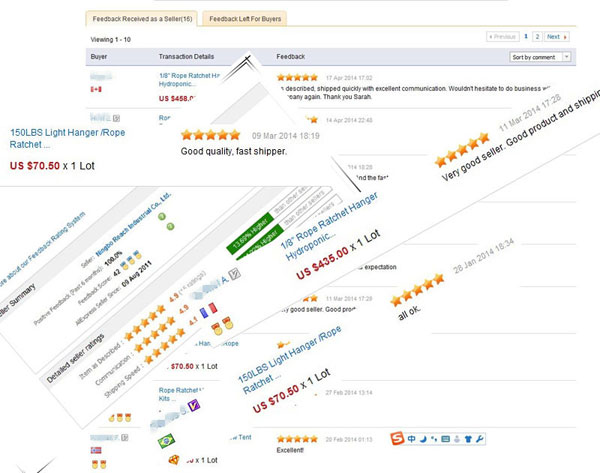Screen dimensions: 600x473
Task: Click the '28 Jan 2014 18:34' date
Action: click(484, 256)
